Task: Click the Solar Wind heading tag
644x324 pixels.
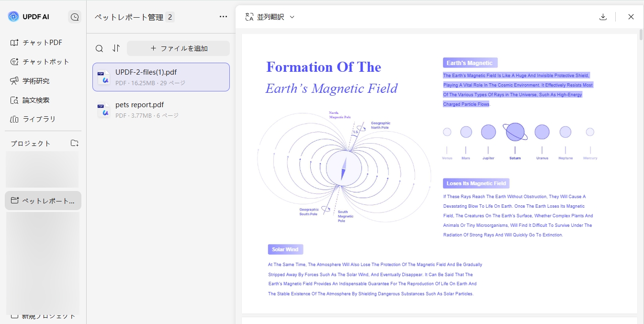Action: pyautogui.click(x=285, y=249)
